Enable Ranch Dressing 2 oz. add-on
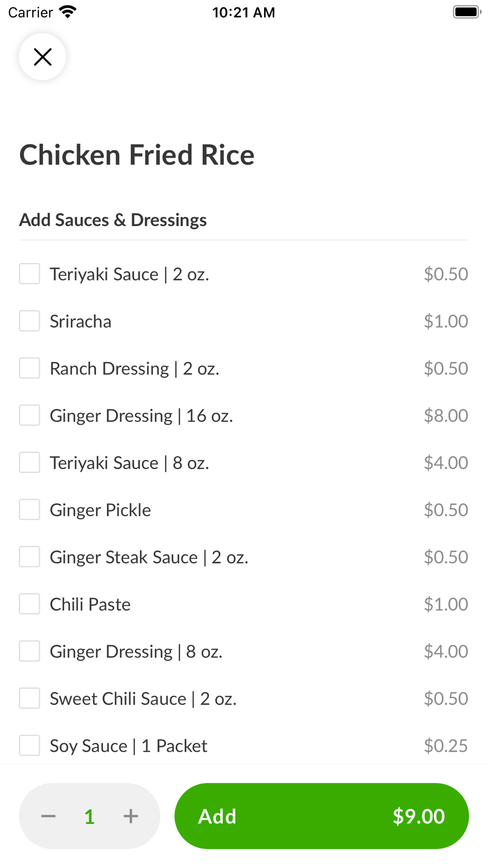The image size is (488, 868). [29, 368]
